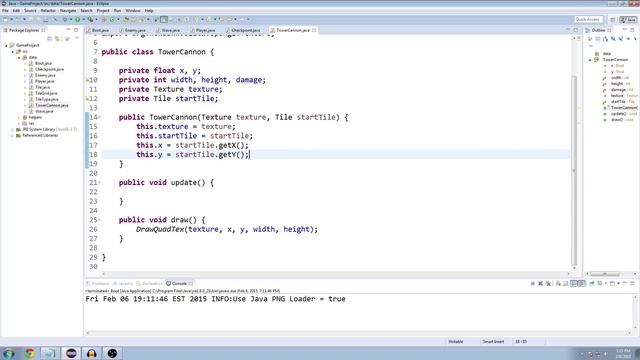Viewport: 640px width, 360px height.
Task: Collapse the src folder node
Action: click(13, 51)
